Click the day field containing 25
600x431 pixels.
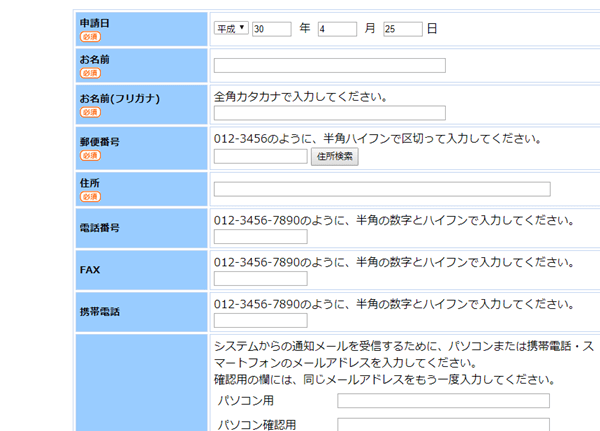tap(402, 29)
